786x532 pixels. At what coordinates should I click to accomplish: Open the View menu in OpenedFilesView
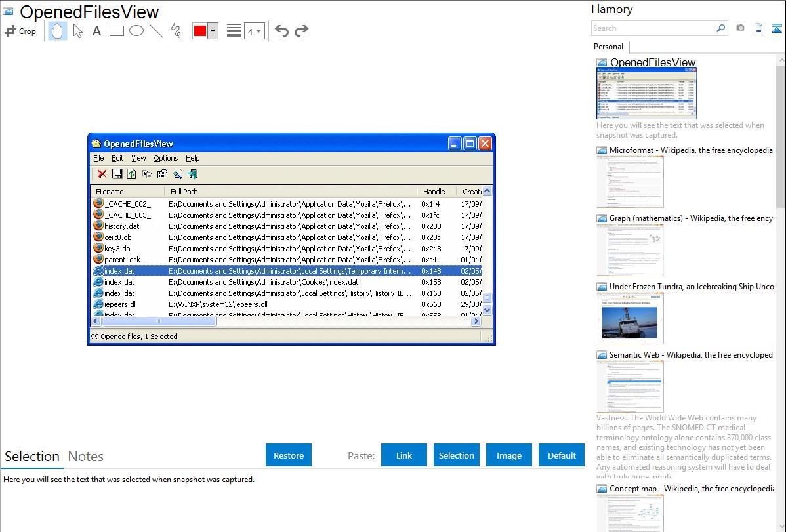point(139,158)
